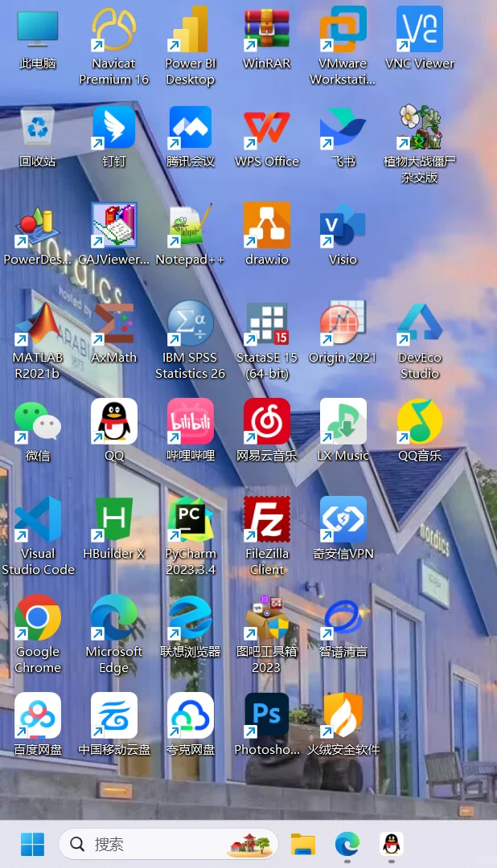Click the 联想浏览器 shortcut
497x868 pixels.
(x=191, y=617)
